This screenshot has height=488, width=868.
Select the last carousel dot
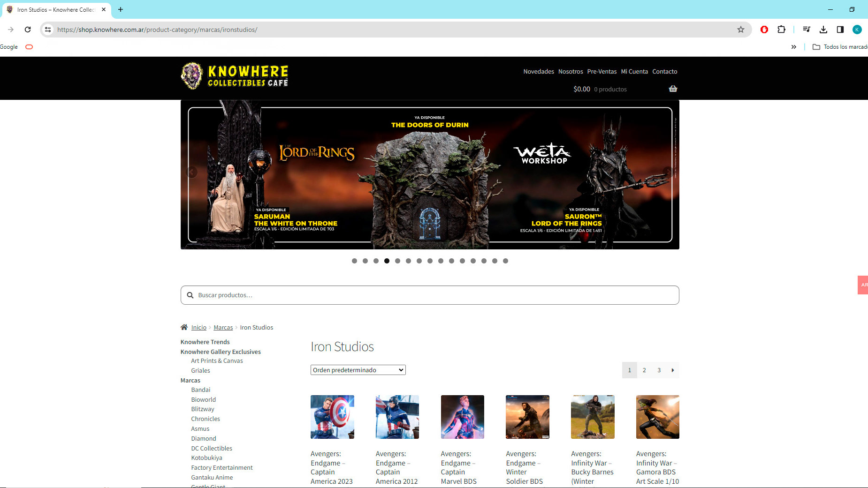505,261
